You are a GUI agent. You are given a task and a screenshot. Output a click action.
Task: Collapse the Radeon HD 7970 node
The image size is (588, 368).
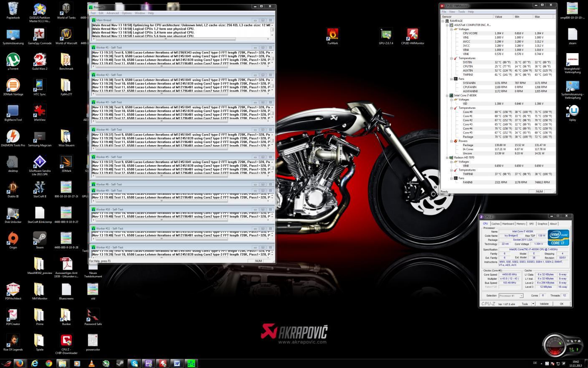447,158
